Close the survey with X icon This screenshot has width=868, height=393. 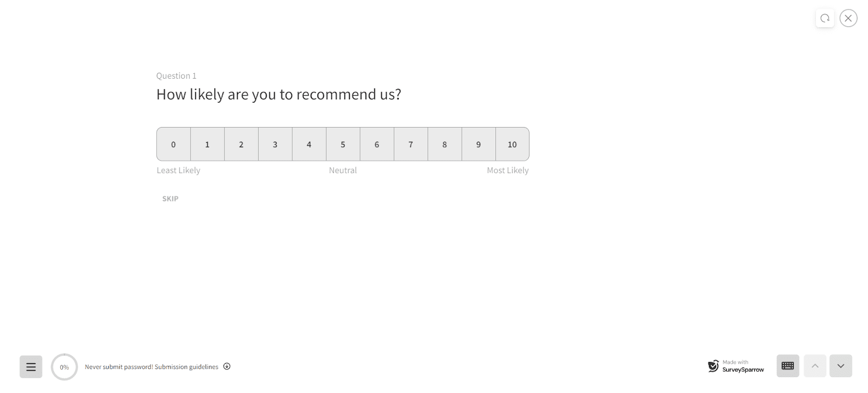pos(848,18)
